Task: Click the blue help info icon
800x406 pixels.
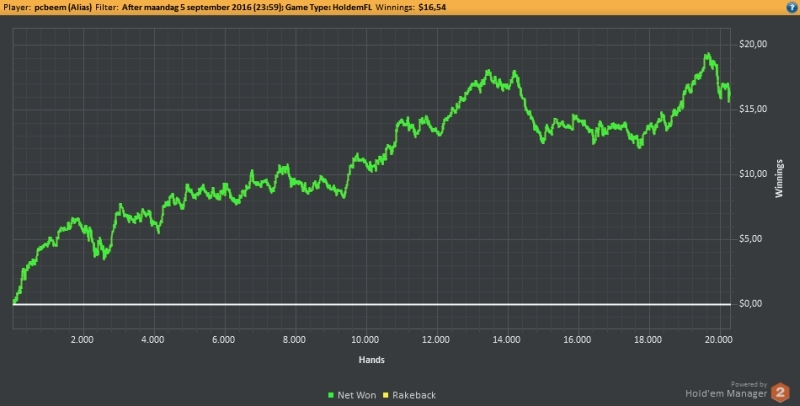Action: pyautogui.click(x=792, y=7)
